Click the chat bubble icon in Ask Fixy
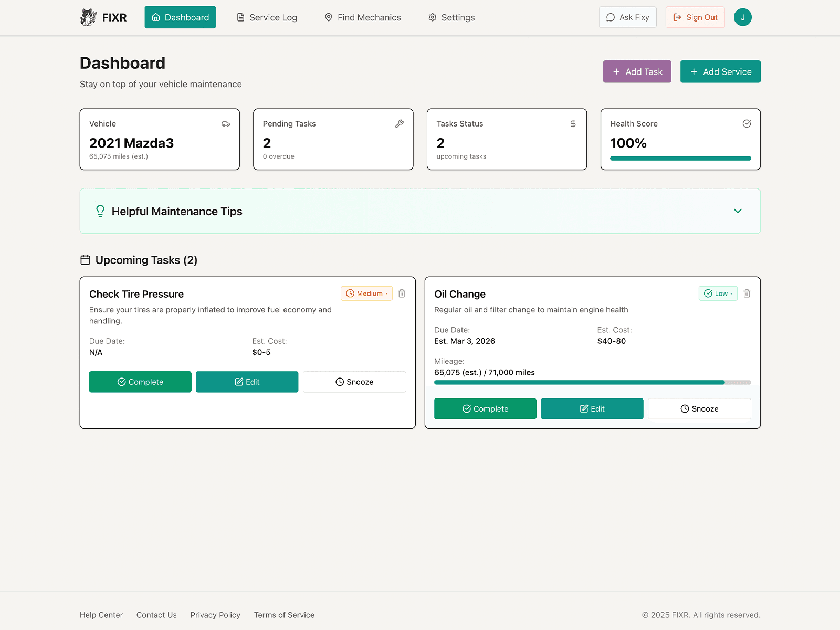Screen dimensions: 840x630 pyautogui.click(x=610, y=17)
